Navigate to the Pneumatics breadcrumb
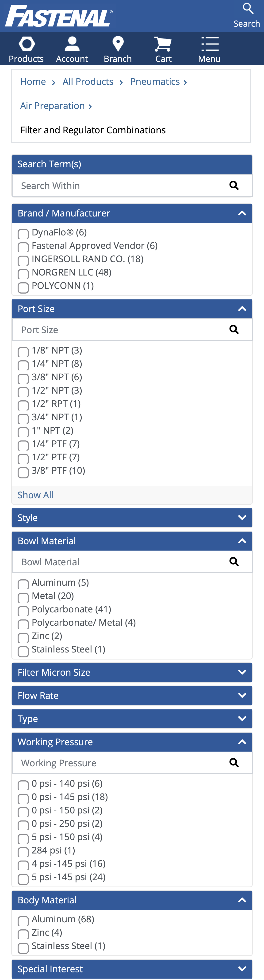This screenshot has height=980, width=264. (x=155, y=82)
